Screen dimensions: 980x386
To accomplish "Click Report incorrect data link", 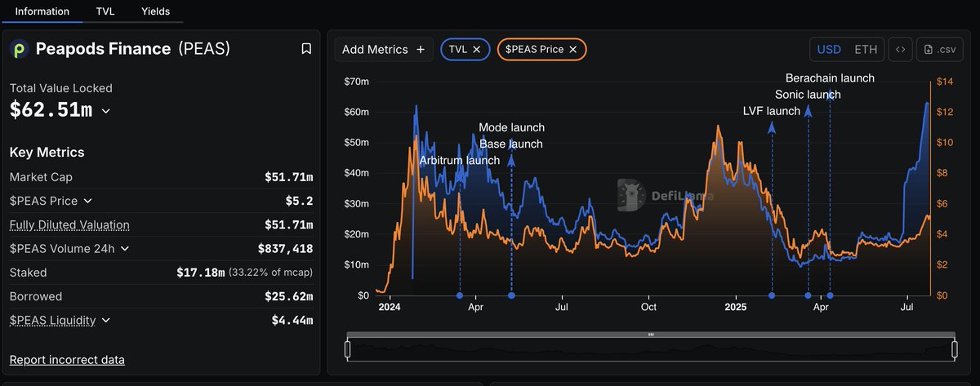I will 67,360.
